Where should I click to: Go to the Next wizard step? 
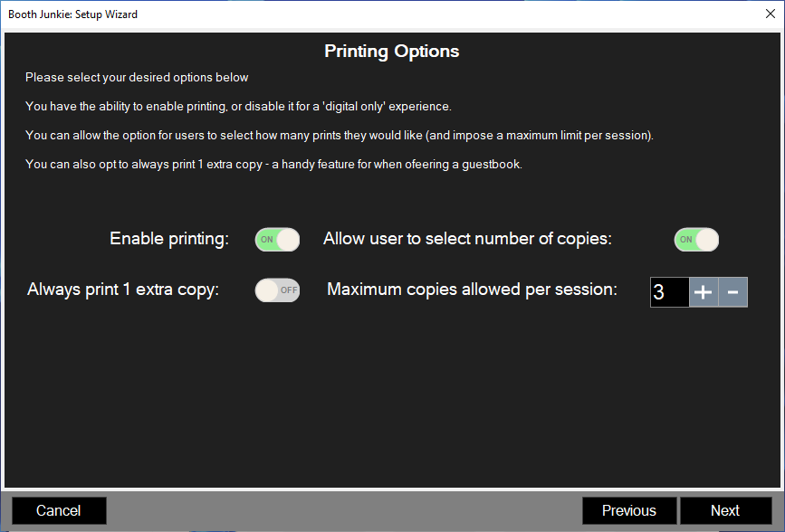[725, 510]
